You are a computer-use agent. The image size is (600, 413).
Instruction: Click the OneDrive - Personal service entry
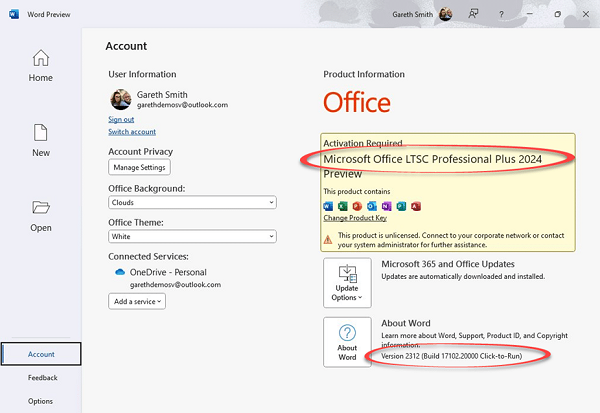tap(168, 272)
